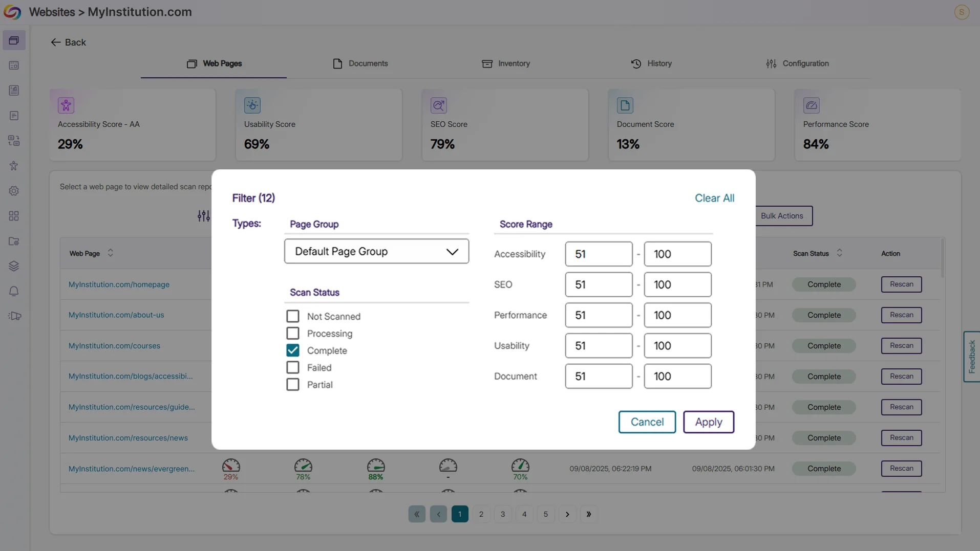Click the user avatar in the top right
Screen dimensions: 980x551
962,12
